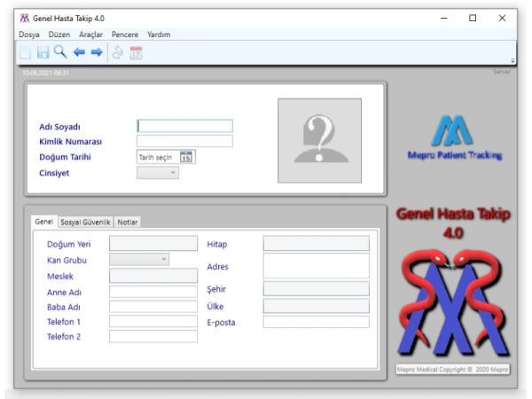Click the Anne Adı input field
The image size is (532, 399).
153,292
